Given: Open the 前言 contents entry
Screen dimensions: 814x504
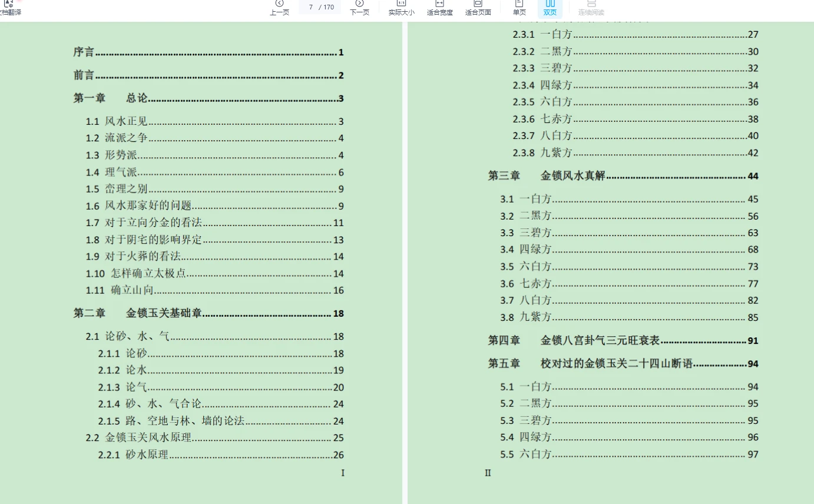Looking at the screenshot, I should pyautogui.click(x=209, y=75).
